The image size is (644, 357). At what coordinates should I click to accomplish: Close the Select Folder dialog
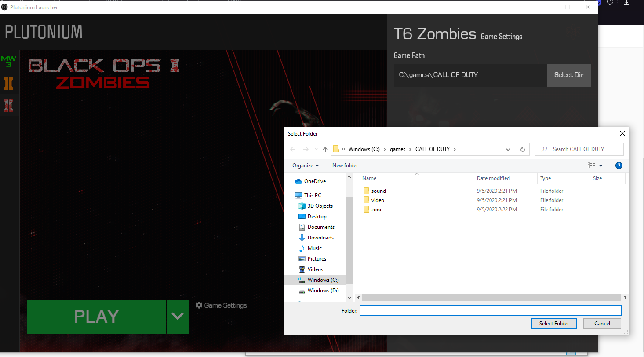coord(622,133)
